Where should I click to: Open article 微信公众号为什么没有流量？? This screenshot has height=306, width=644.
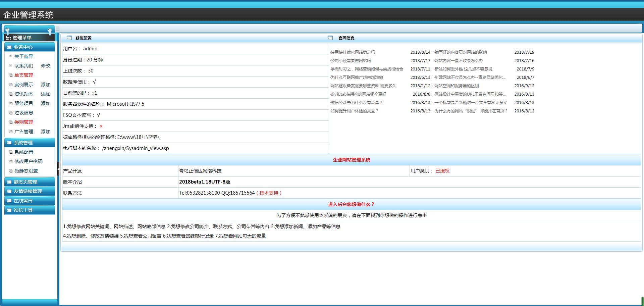(356, 103)
